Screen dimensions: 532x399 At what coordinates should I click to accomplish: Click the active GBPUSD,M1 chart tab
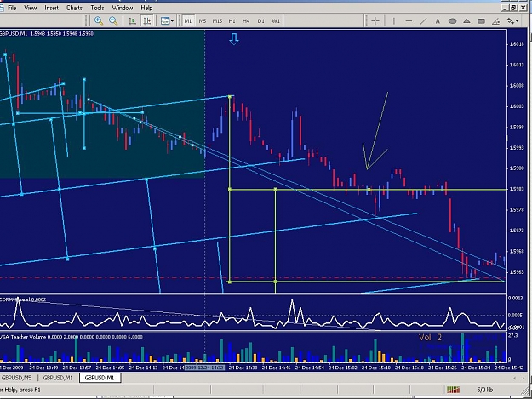pyautogui.click(x=100, y=378)
